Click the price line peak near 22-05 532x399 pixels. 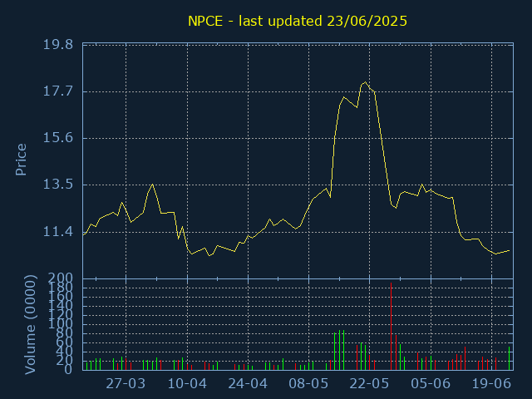point(365,82)
